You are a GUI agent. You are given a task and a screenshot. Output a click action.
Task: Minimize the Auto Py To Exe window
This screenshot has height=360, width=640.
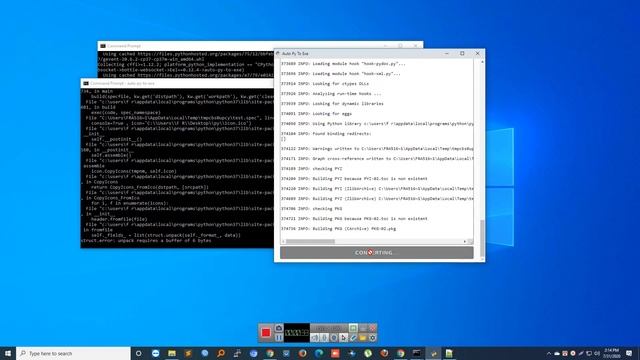[447, 53]
